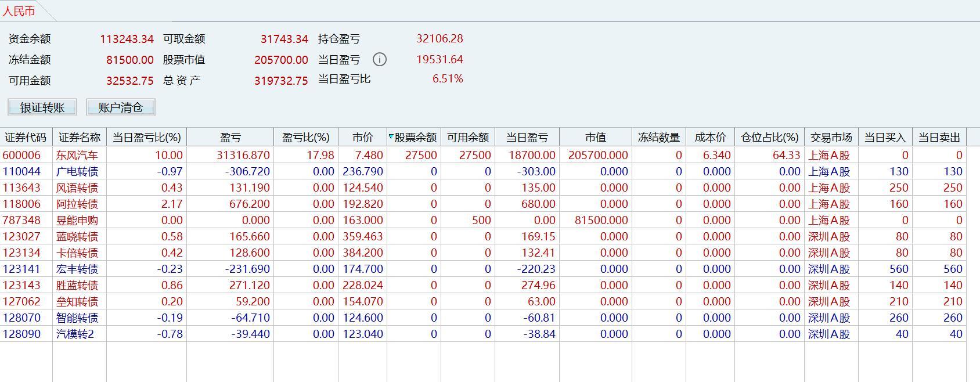Click 可用金额 value 32532.75
This screenshot has height=382, width=980.
point(130,81)
